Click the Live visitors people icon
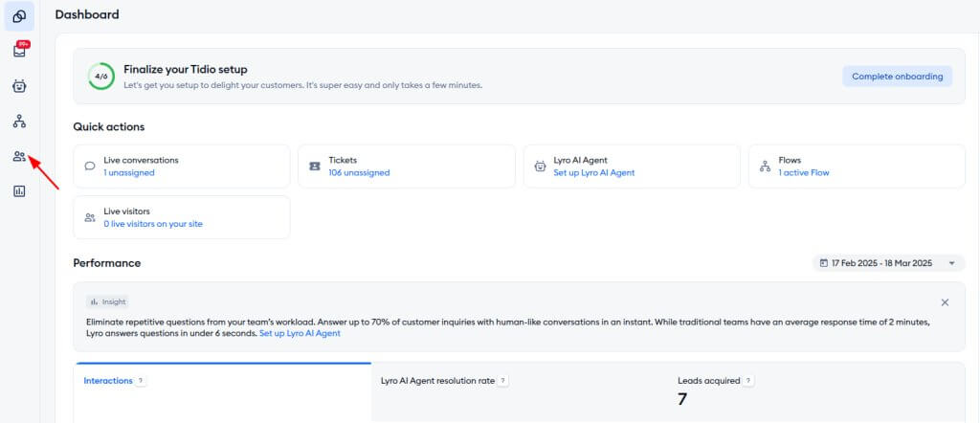 (x=90, y=217)
